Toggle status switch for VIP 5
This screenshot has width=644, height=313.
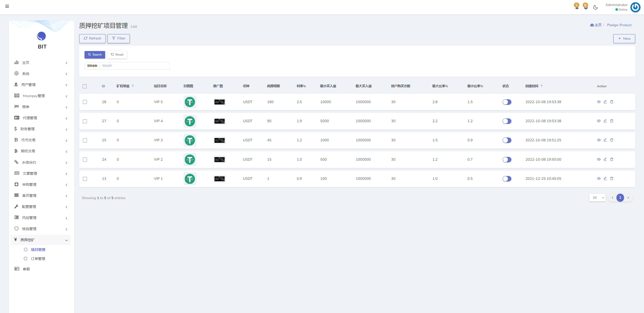coord(507,102)
